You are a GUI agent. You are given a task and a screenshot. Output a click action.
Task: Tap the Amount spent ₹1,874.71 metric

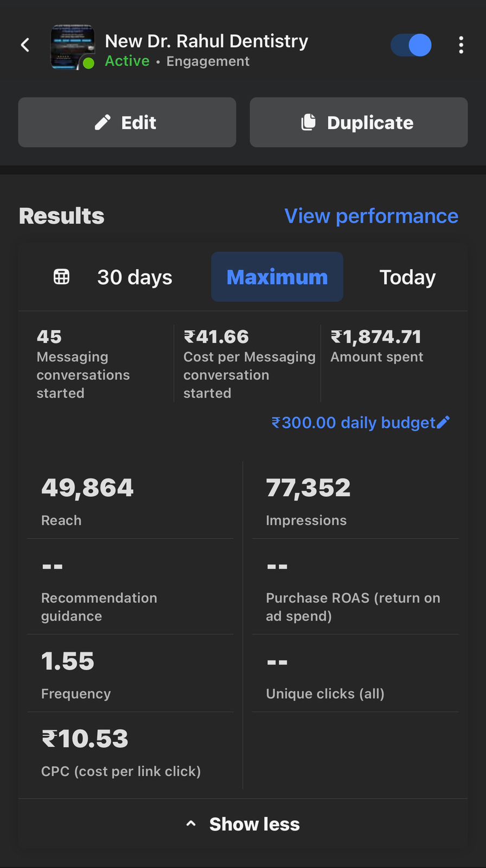pyautogui.click(x=376, y=346)
